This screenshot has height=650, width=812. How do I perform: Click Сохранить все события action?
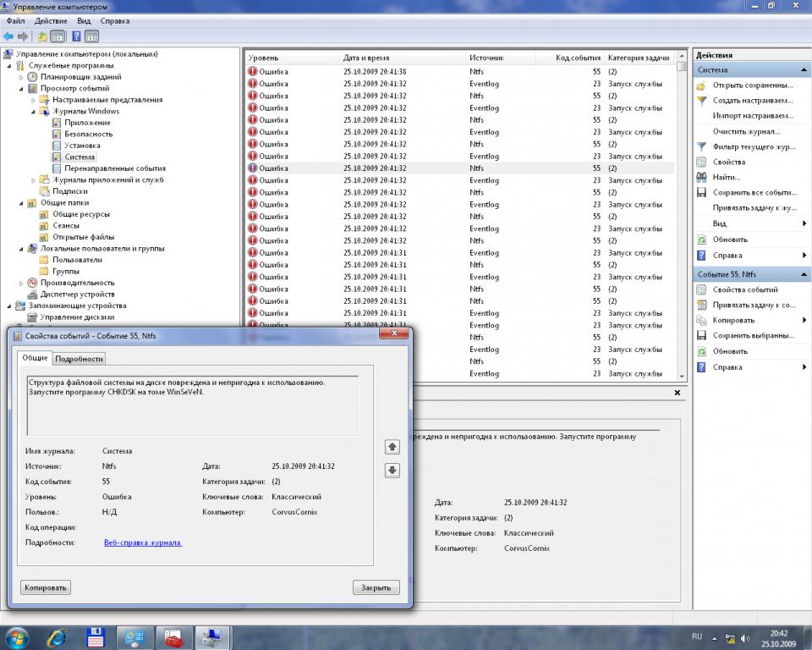[x=754, y=192]
